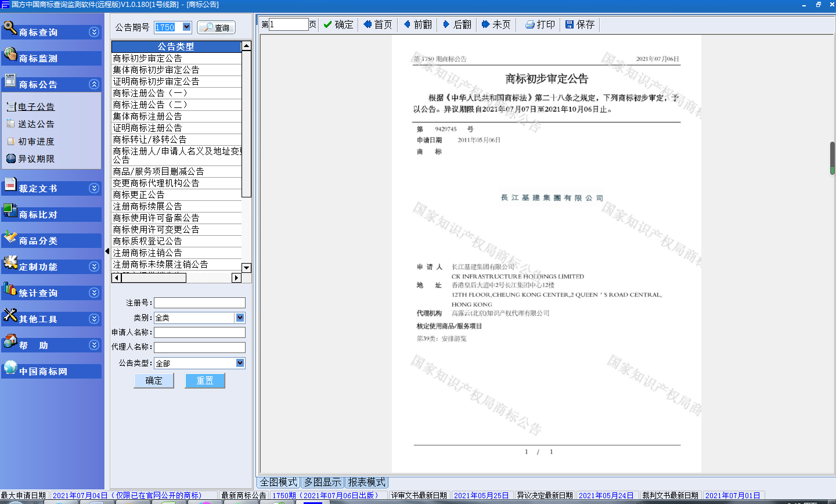836x504 pixels.
Task: Open the 公告期号 dropdown arrow
Action: [187, 27]
